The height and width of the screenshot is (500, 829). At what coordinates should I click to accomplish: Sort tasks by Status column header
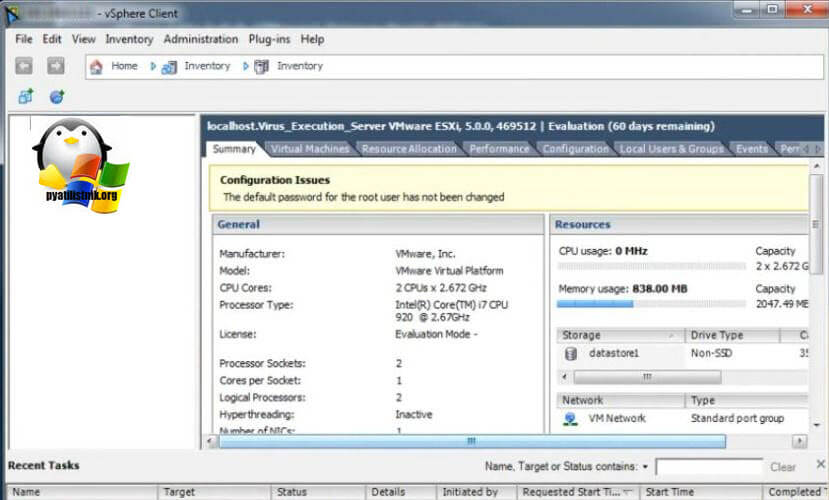pos(318,492)
